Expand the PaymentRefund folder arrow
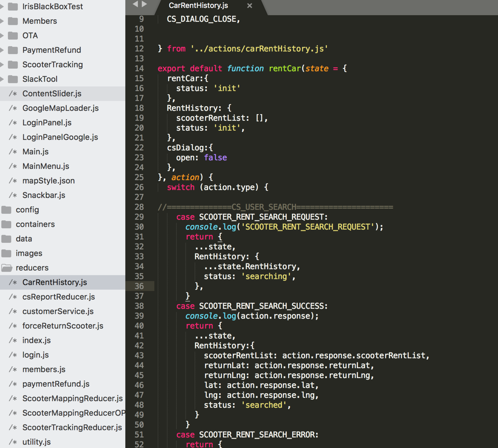498x448 pixels. 2,50
